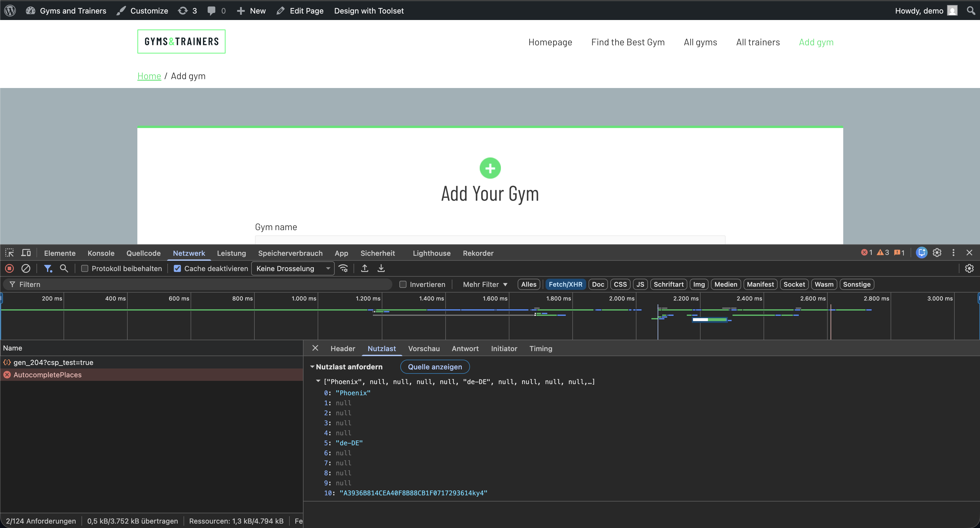Open the Vorschau tab of the request
This screenshot has height=528, width=980.
pyautogui.click(x=424, y=348)
